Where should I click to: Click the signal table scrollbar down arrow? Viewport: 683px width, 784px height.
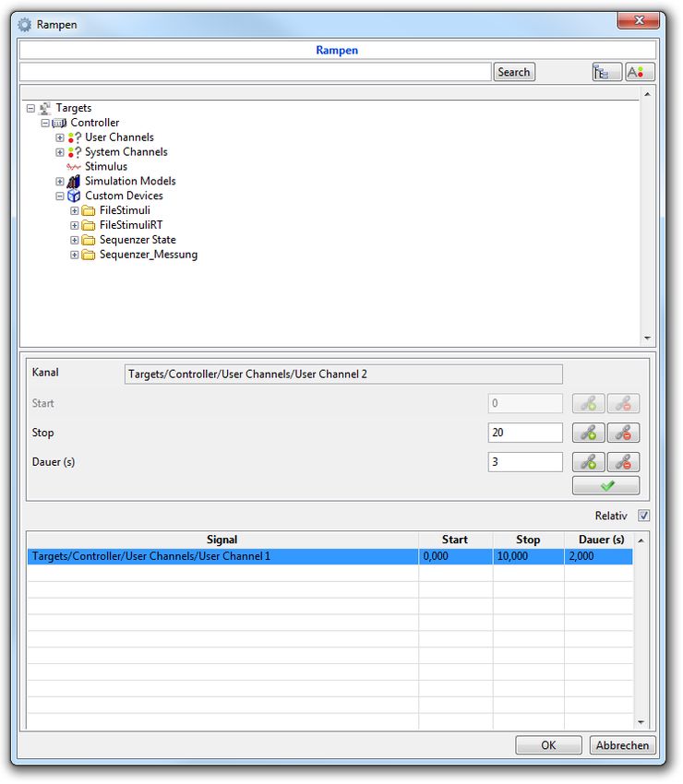click(641, 722)
